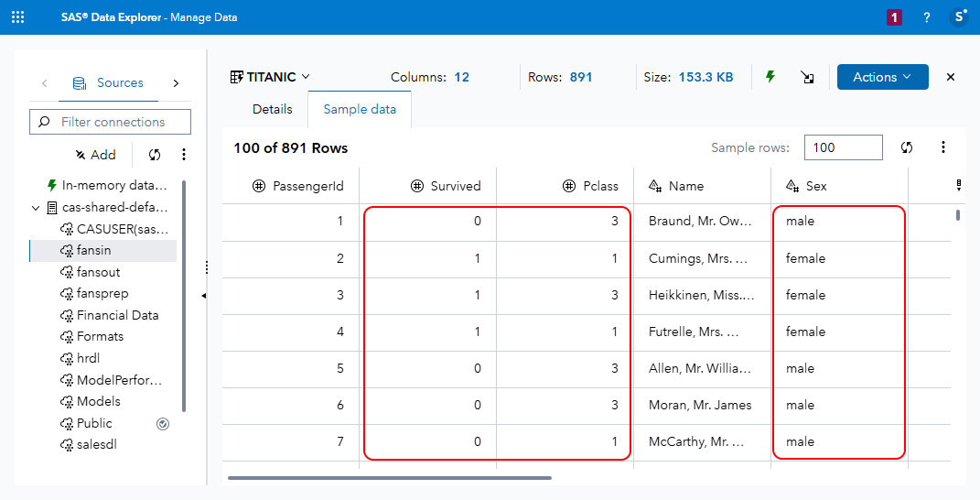Click the cell 'Allen, Mr. Willia…'
The image size is (980, 500).
point(703,368)
